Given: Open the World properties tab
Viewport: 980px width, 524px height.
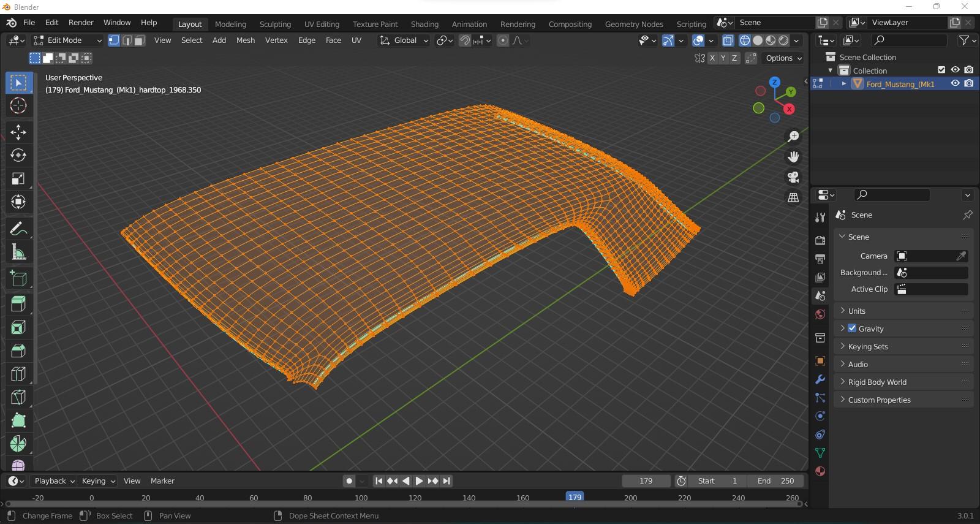Looking at the screenshot, I should pyautogui.click(x=820, y=314).
